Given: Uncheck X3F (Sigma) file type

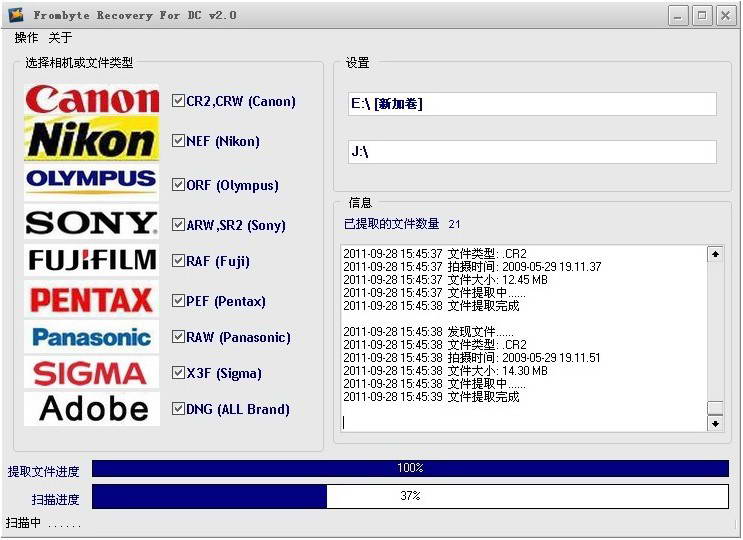Looking at the screenshot, I should [178, 373].
